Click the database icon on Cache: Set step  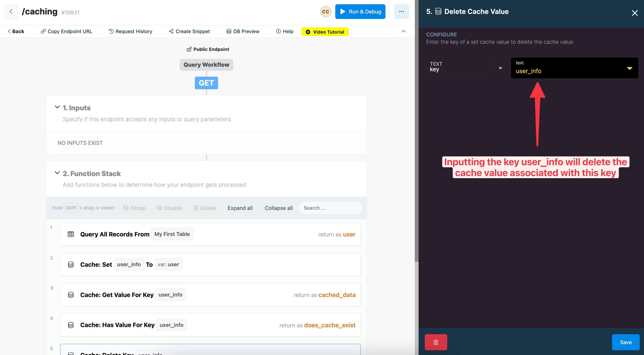[71, 264]
